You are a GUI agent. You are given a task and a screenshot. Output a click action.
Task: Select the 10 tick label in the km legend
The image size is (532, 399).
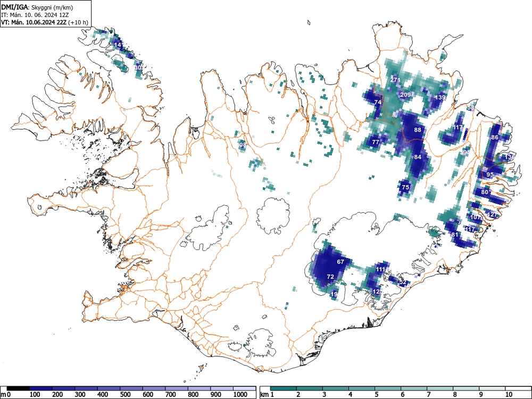tap(509, 395)
